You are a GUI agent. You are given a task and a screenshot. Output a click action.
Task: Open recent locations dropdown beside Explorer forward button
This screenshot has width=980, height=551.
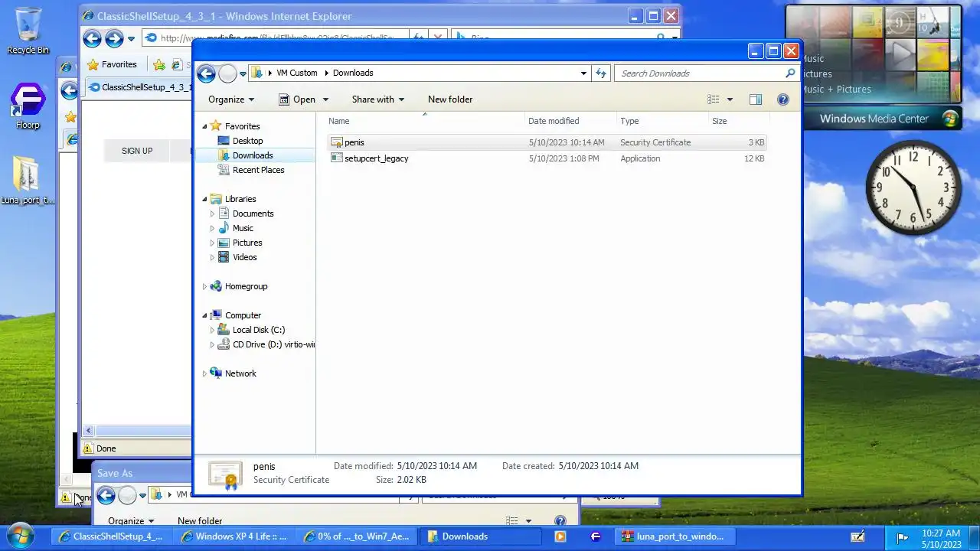click(243, 73)
